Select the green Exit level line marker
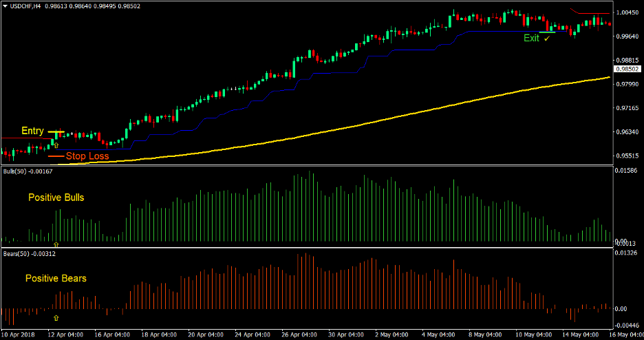Screen dimensions: 644x340 pyautogui.click(x=547, y=32)
